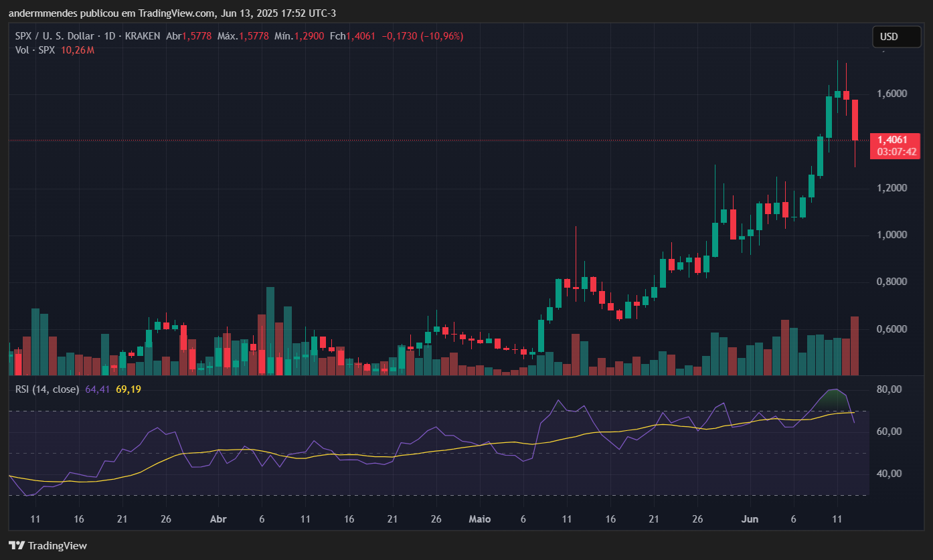Click the purple RSI value 64,41

(98, 389)
